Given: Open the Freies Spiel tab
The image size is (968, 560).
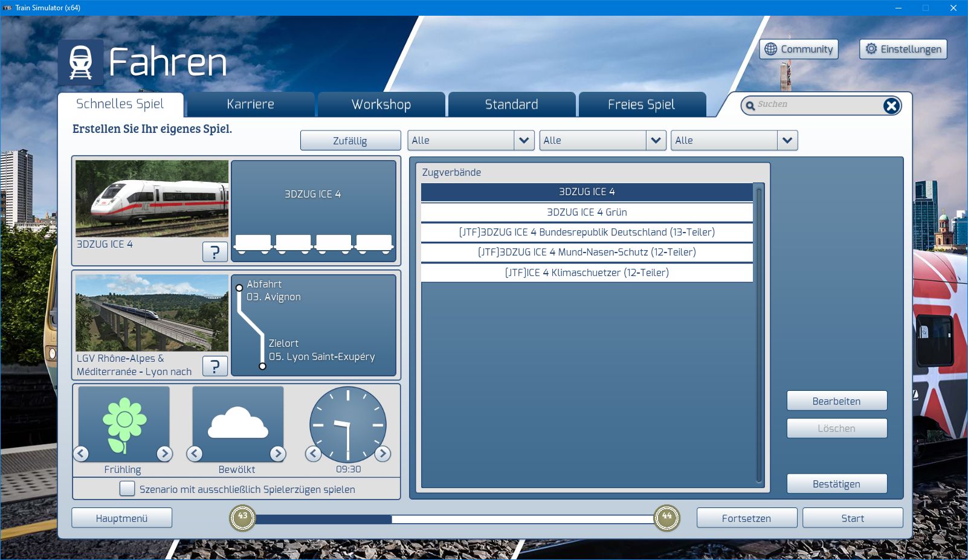Looking at the screenshot, I should [642, 105].
